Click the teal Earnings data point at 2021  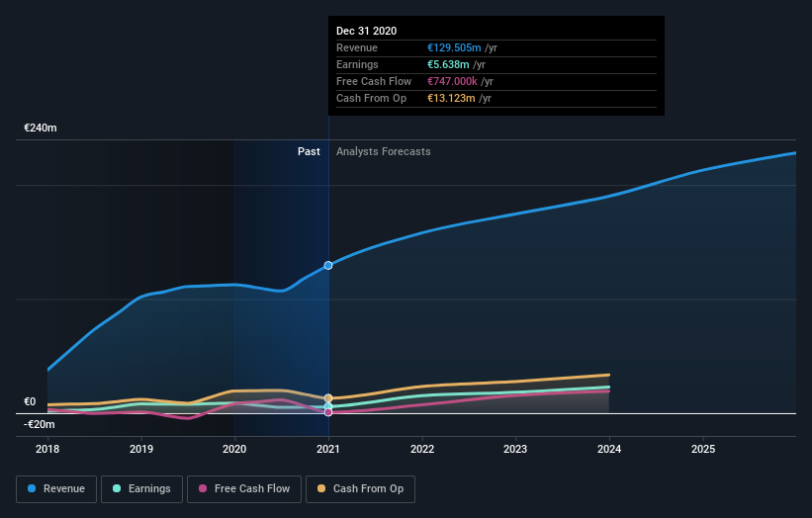coord(328,406)
